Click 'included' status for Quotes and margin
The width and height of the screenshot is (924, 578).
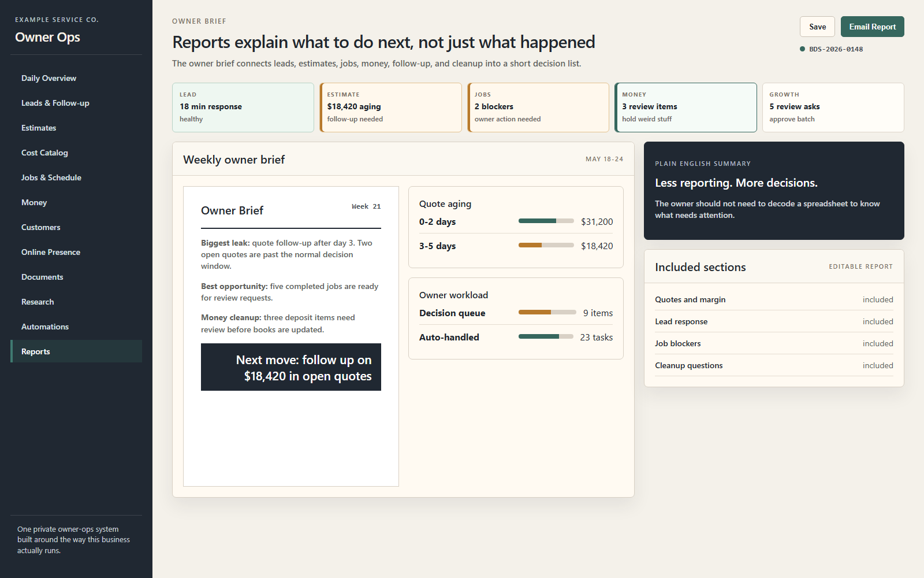(878, 299)
